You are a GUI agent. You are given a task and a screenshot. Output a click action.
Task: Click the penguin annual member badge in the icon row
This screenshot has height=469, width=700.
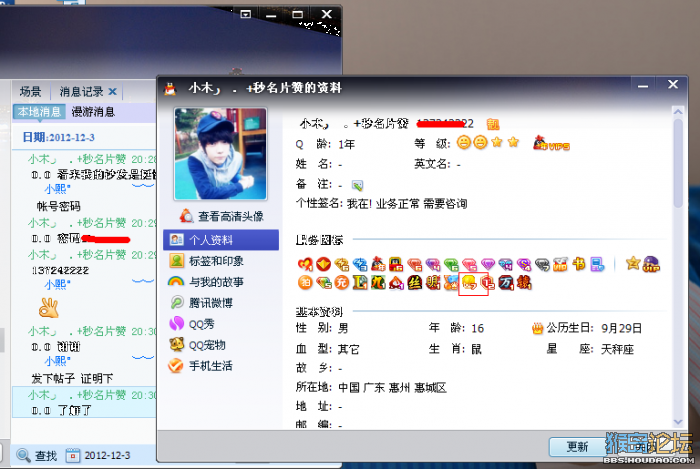tap(378, 264)
